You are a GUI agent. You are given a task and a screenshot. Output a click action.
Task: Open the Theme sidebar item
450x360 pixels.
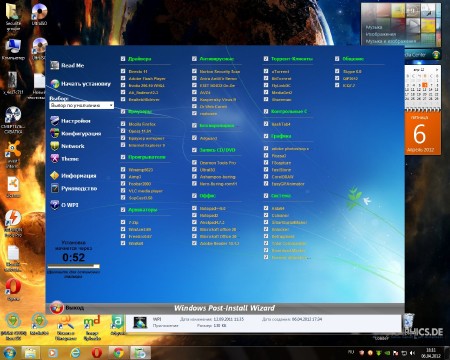click(x=65, y=159)
